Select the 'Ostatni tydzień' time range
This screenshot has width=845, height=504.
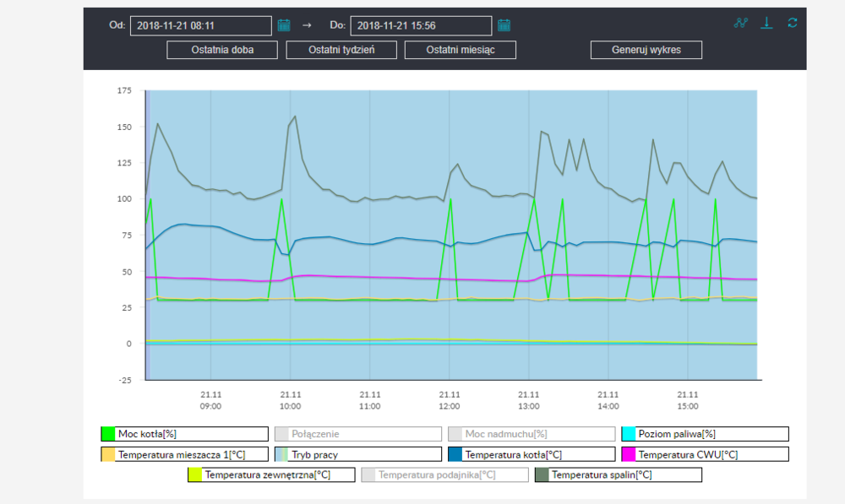[x=341, y=50]
